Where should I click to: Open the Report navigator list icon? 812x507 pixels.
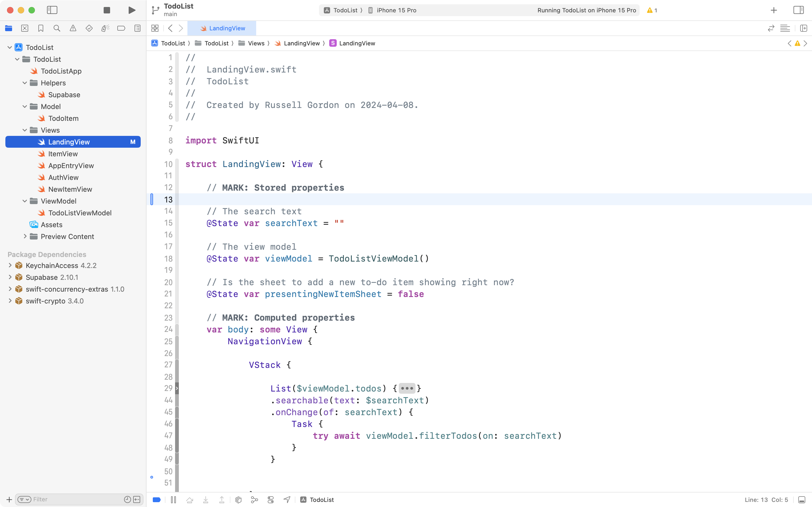point(137,28)
